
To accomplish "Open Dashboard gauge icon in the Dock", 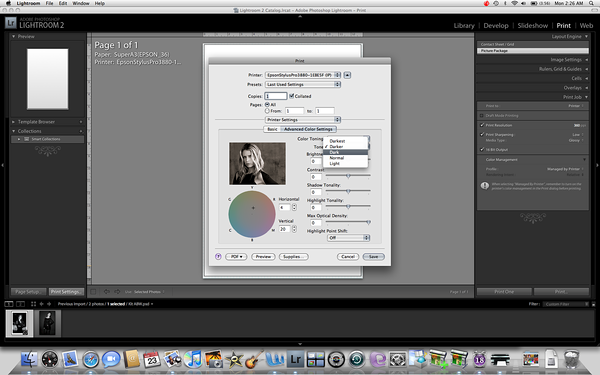I will pos(50,359).
